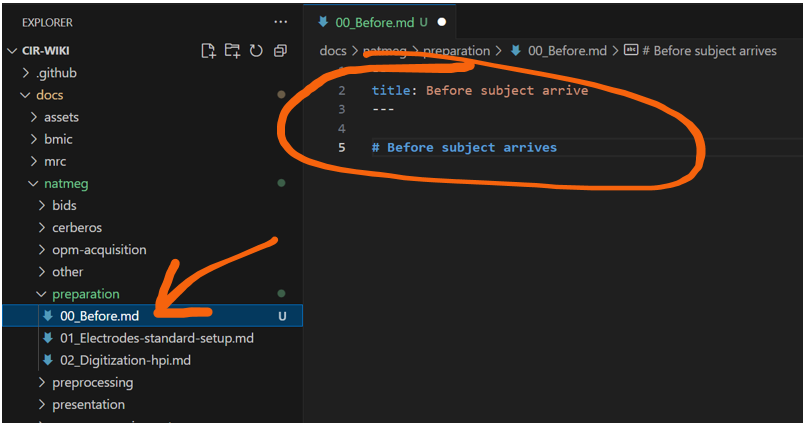Click 'preparation' in the breadcrumb path

pyautogui.click(x=456, y=50)
